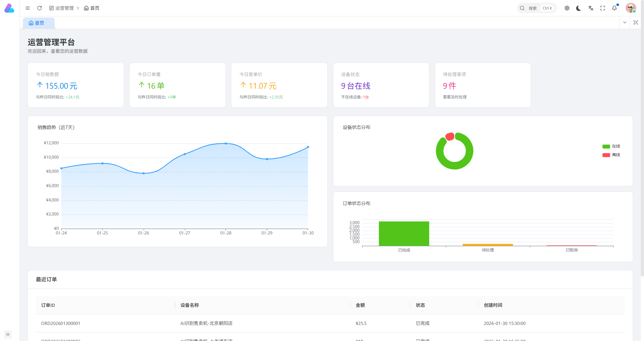Open the notifications bell

[614, 8]
